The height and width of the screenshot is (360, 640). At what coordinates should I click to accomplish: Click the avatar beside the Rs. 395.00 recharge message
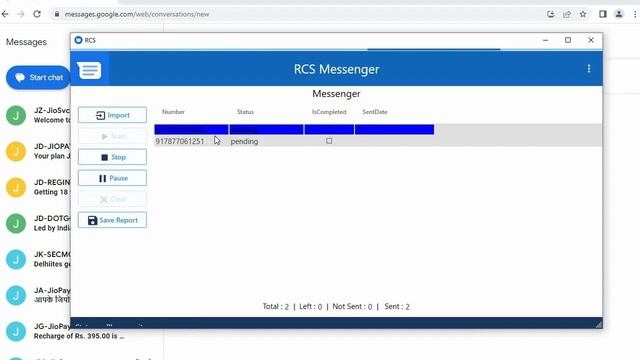point(16,331)
